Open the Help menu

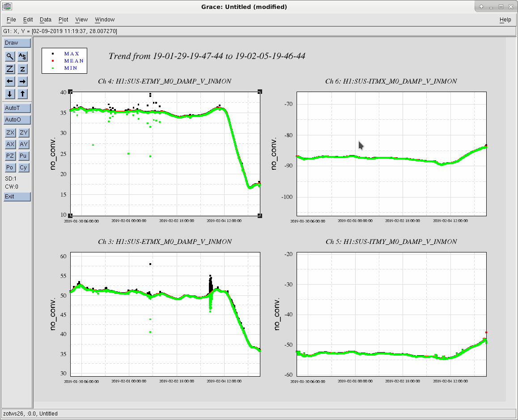(x=505, y=20)
